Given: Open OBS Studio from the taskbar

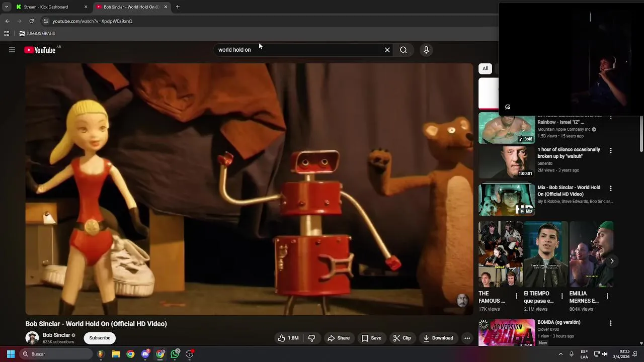Looking at the screenshot, I should coord(190,354).
